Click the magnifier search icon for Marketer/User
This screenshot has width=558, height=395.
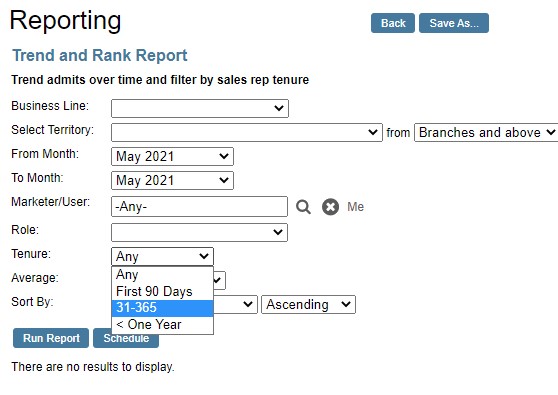pyautogui.click(x=303, y=207)
